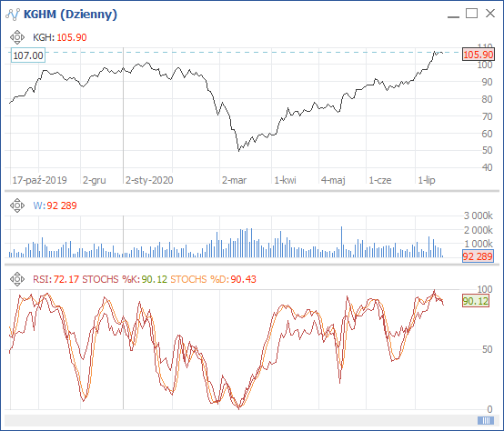Screen dimensions: 504x431
Task: Click the 3 000k volume axis label
Action: pos(478,215)
